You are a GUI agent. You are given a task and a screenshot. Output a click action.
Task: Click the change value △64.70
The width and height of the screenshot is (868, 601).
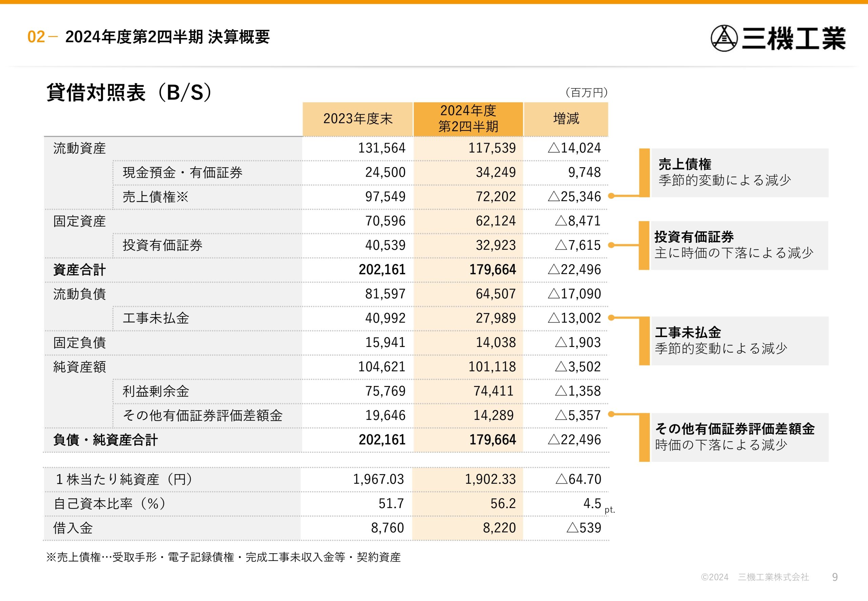578,479
